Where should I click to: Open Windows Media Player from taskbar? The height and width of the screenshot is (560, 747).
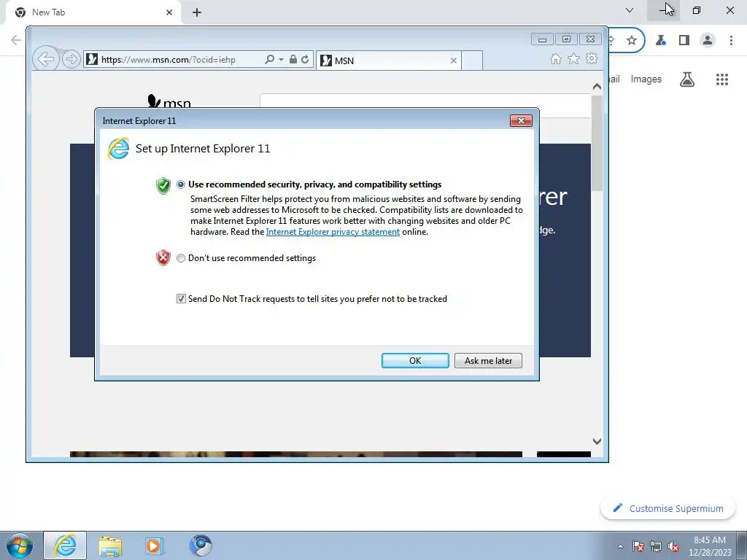tap(154, 545)
